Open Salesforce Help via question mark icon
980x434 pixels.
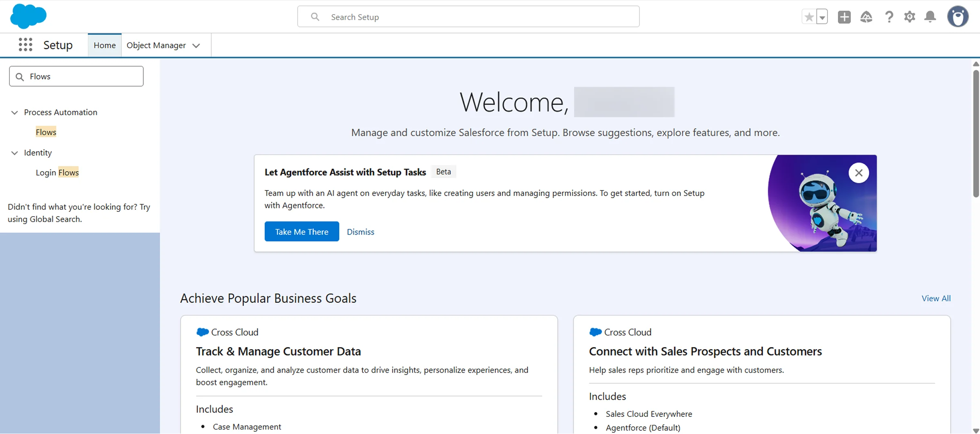[889, 17]
